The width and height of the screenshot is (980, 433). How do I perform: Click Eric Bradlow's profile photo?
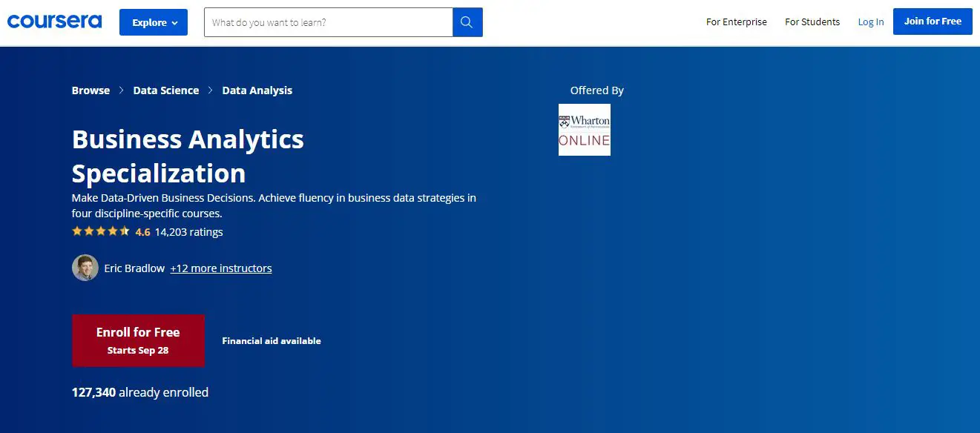coord(85,268)
